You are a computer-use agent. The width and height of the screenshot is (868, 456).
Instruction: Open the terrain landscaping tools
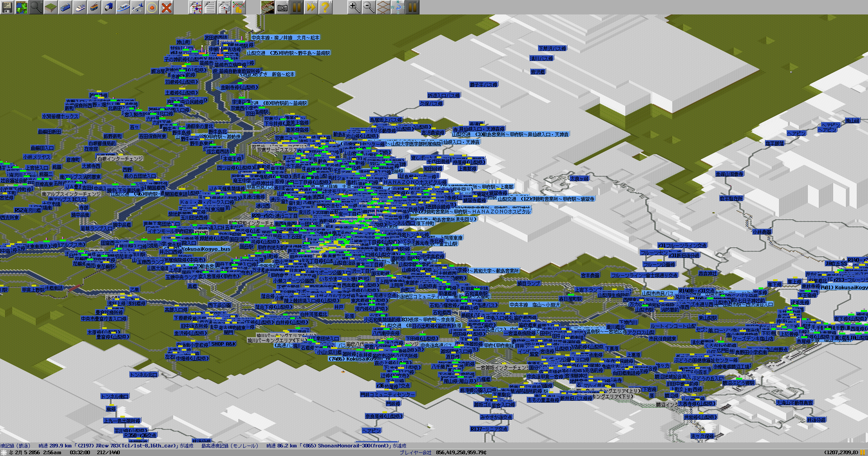point(51,7)
